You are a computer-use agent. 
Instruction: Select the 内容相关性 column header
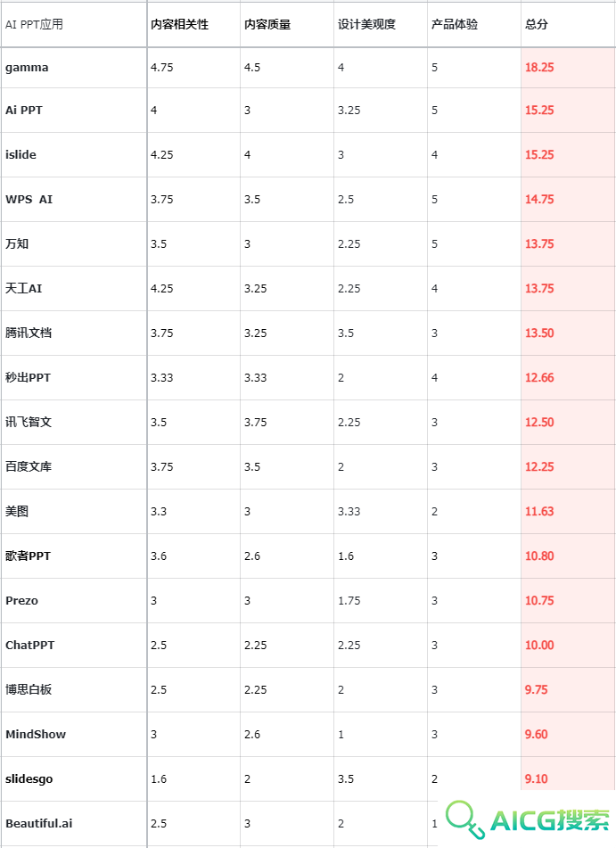point(179,24)
